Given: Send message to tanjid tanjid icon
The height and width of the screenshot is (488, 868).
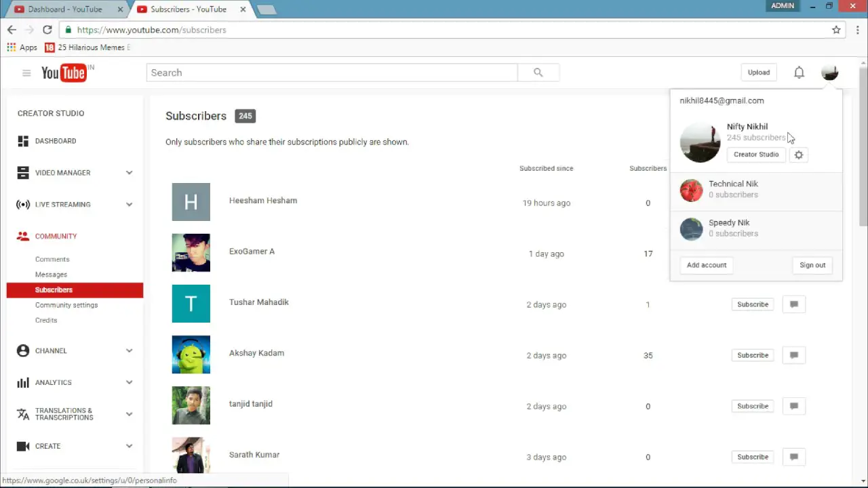Looking at the screenshot, I should click(794, 406).
